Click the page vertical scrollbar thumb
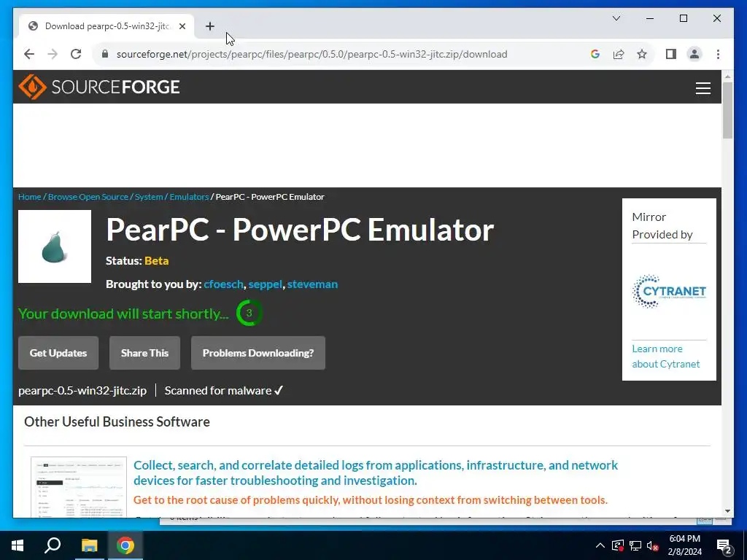747x560 pixels. click(727, 111)
